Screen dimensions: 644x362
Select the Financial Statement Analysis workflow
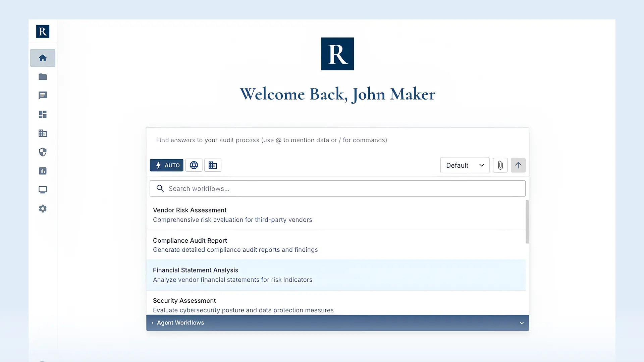click(335, 275)
